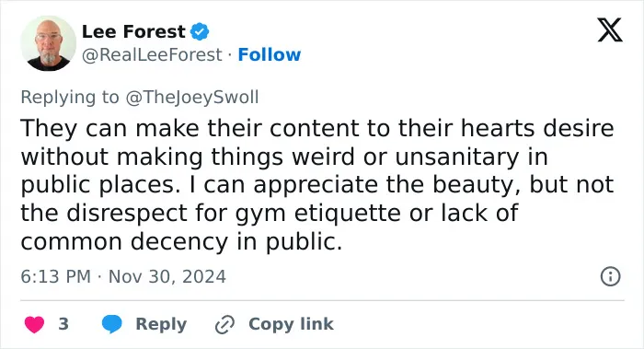
Task: Like the tweet with the pink heart
Action: [34, 324]
